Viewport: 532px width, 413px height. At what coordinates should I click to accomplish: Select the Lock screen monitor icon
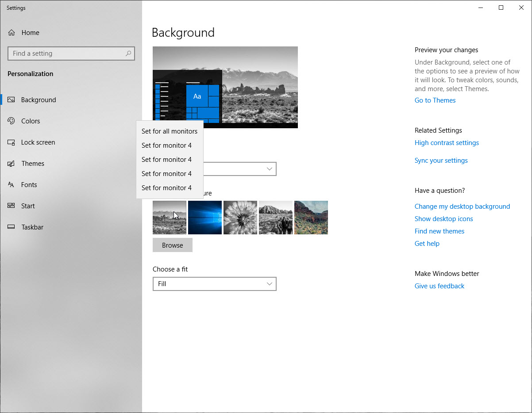coord(12,142)
